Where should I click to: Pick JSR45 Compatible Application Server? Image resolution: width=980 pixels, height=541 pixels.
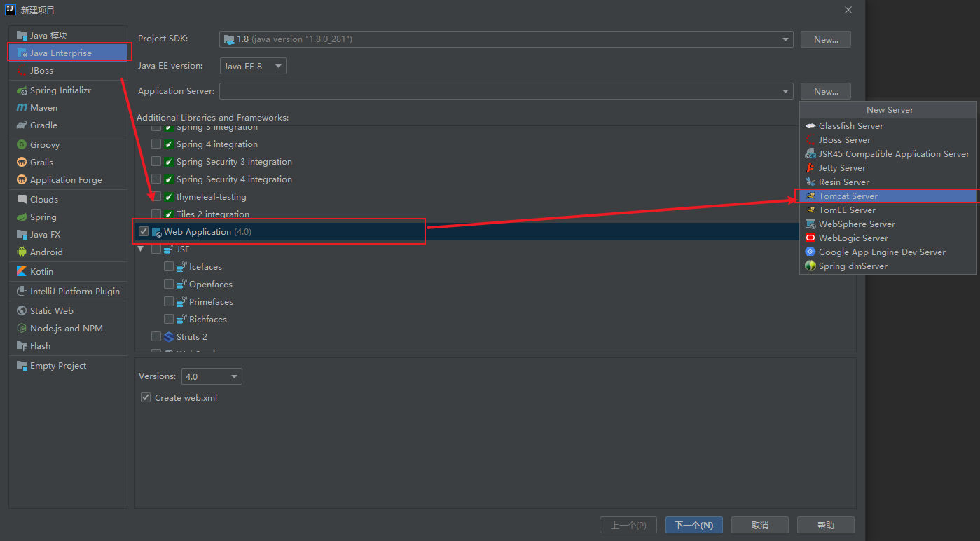tap(888, 153)
